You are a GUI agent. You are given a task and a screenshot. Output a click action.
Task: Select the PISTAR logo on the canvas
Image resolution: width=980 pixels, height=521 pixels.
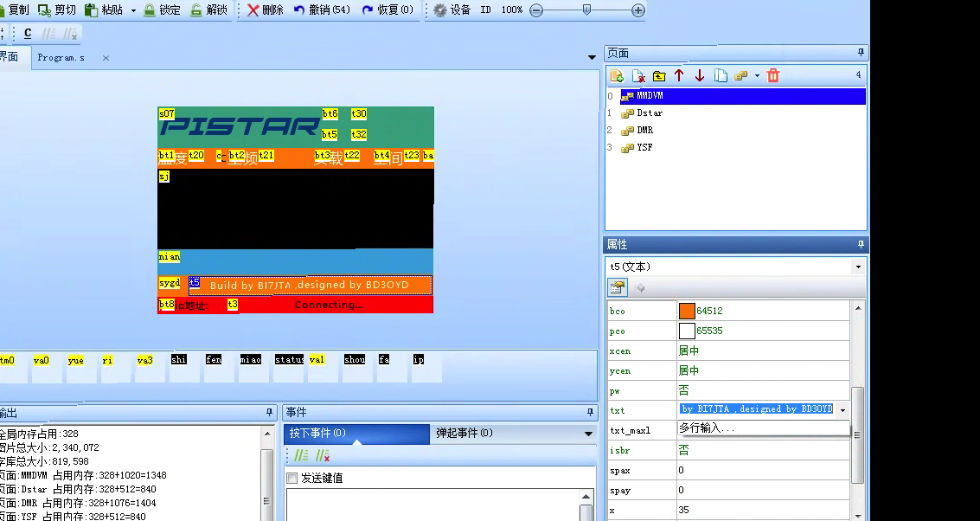(240, 127)
